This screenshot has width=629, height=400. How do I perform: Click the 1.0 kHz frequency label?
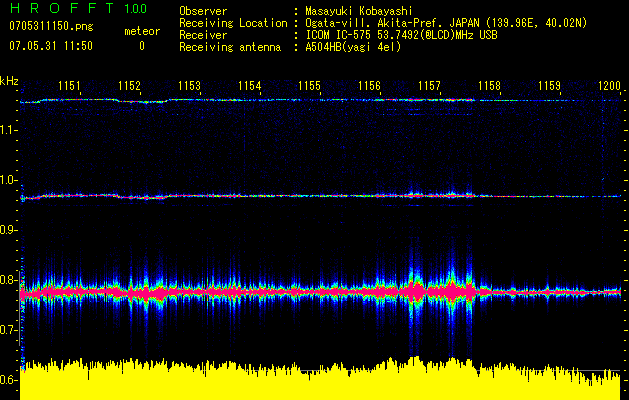coord(8,180)
